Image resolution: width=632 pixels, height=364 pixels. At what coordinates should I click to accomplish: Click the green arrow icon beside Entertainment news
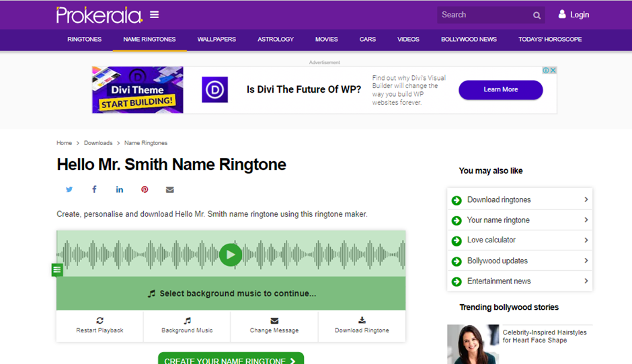point(457,281)
